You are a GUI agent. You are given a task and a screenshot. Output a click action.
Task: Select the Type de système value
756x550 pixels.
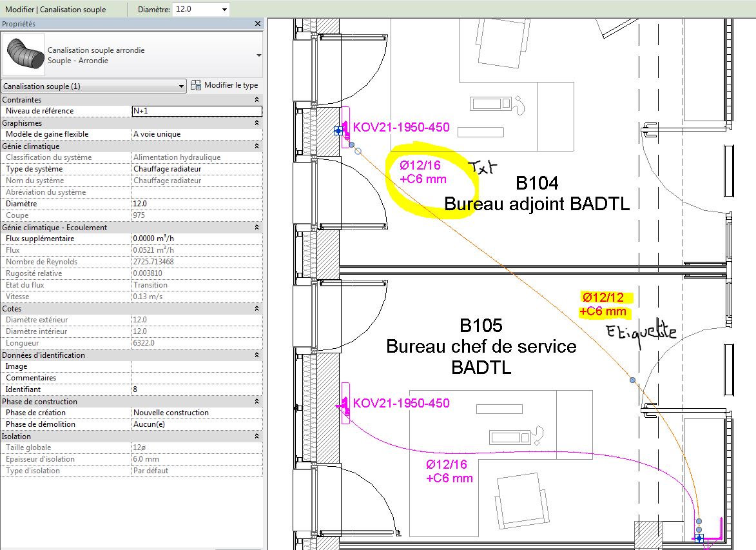(197, 169)
